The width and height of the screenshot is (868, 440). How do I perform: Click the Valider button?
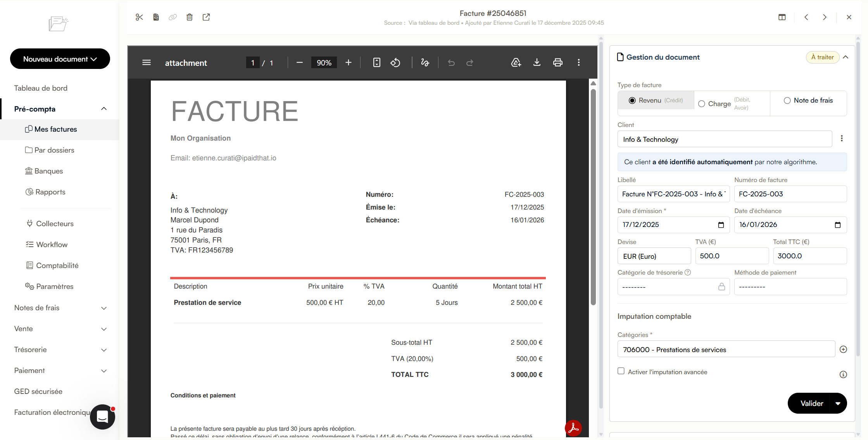pyautogui.click(x=811, y=404)
